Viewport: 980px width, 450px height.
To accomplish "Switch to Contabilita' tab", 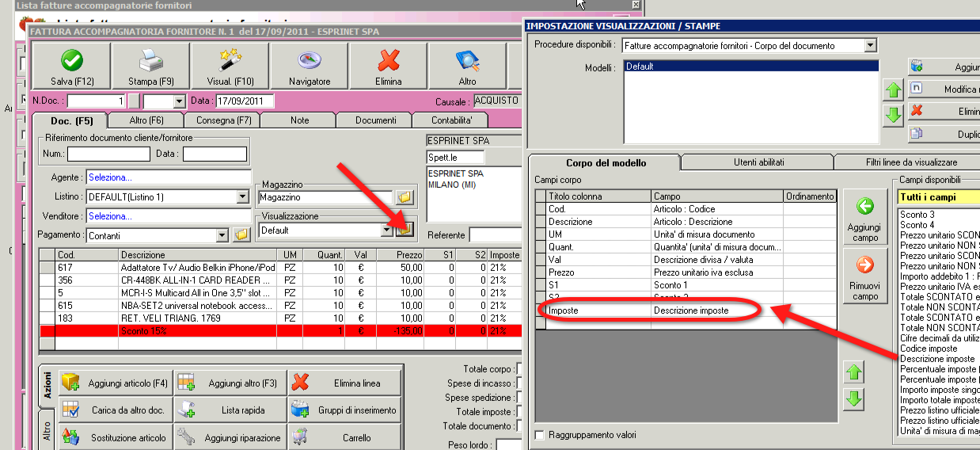I will click(x=452, y=120).
